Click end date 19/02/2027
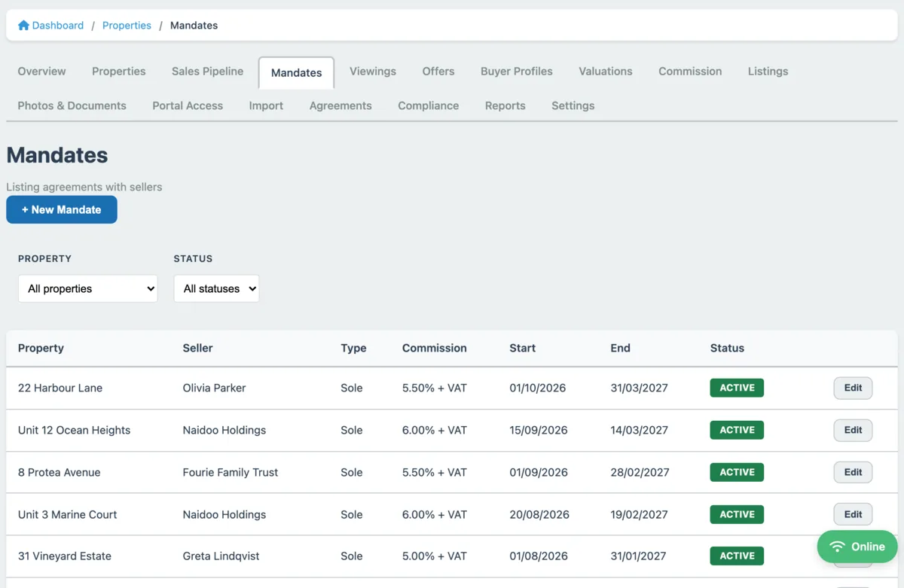Viewport: 904px width, 588px height. coord(640,515)
